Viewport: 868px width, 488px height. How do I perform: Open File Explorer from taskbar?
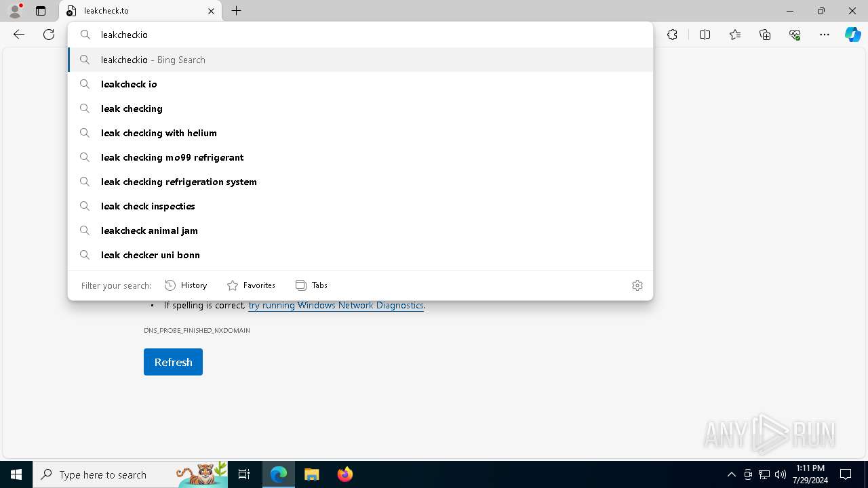click(x=312, y=474)
